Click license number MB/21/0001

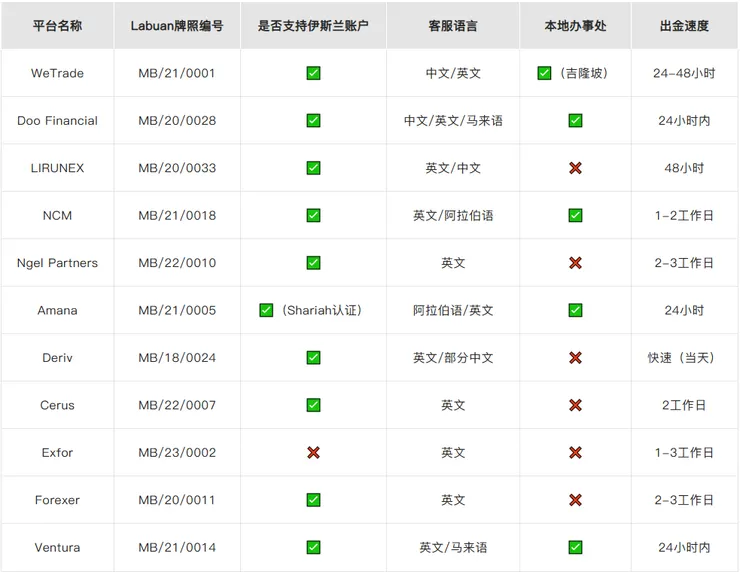click(x=177, y=73)
